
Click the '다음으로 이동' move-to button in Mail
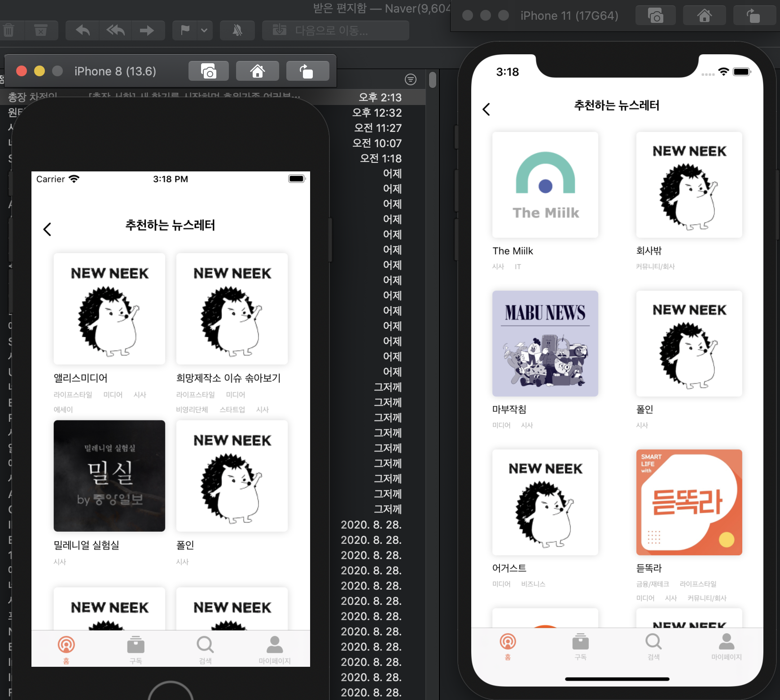[336, 31]
